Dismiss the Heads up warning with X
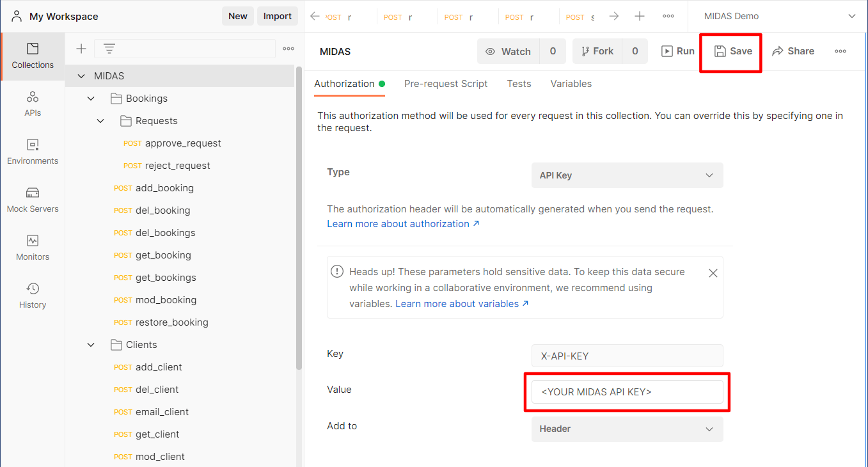Image resolution: width=868 pixels, height=467 pixels. pyautogui.click(x=713, y=273)
